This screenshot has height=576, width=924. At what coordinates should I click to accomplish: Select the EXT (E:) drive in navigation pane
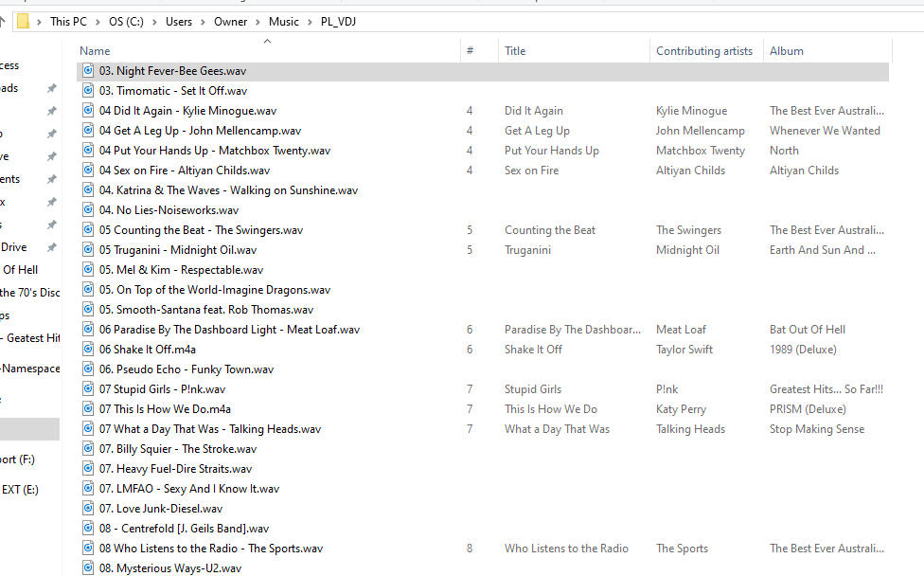[x=20, y=490]
